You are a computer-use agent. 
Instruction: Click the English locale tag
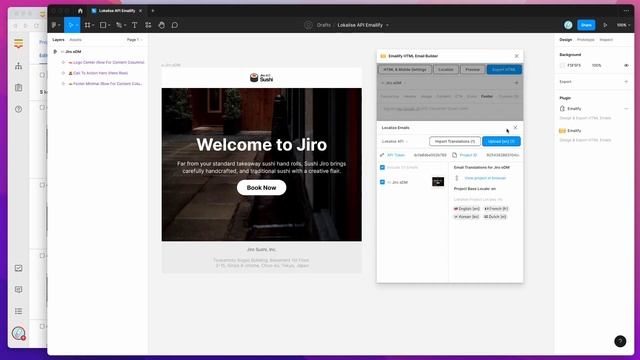467,209
